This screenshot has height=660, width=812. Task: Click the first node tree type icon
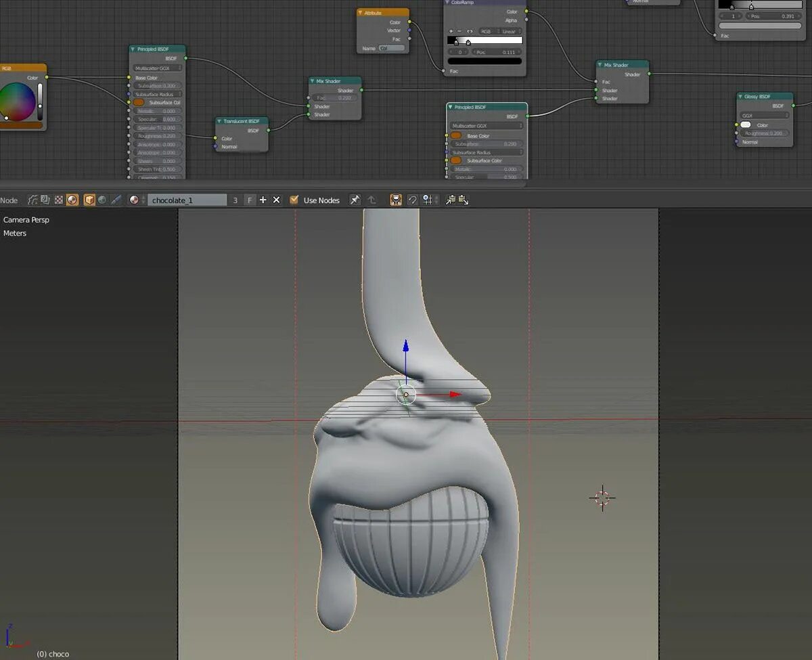(32, 200)
